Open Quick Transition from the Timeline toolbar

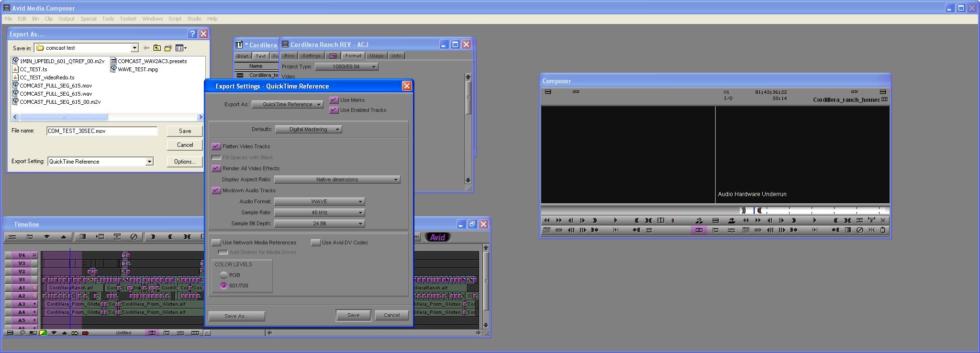coord(82,237)
